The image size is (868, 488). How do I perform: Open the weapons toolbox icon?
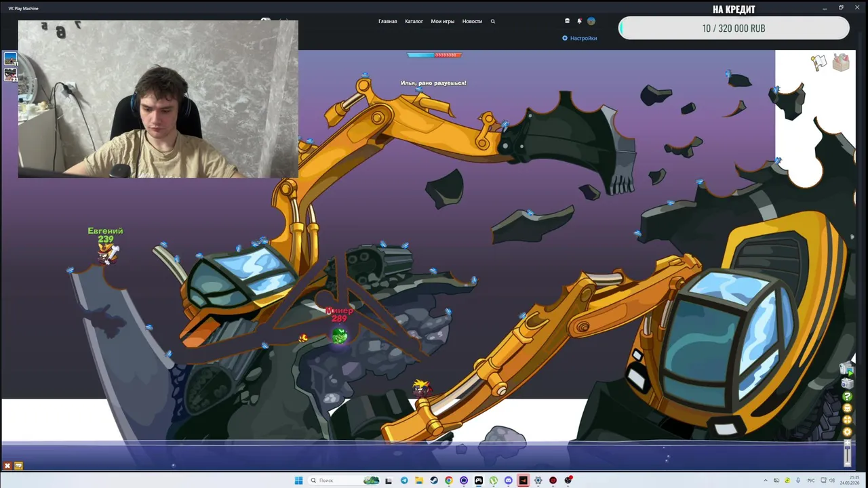pos(841,62)
